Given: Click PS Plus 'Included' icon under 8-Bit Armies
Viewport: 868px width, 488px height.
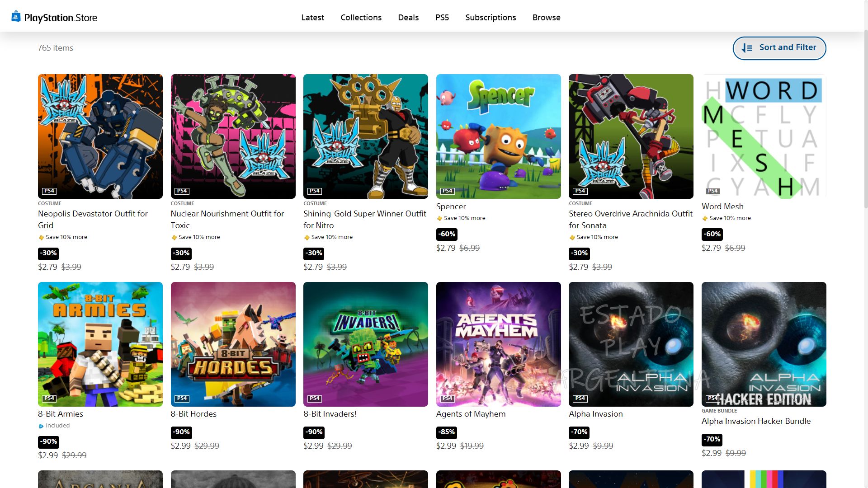Looking at the screenshot, I should pyautogui.click(x=41, y=426).
